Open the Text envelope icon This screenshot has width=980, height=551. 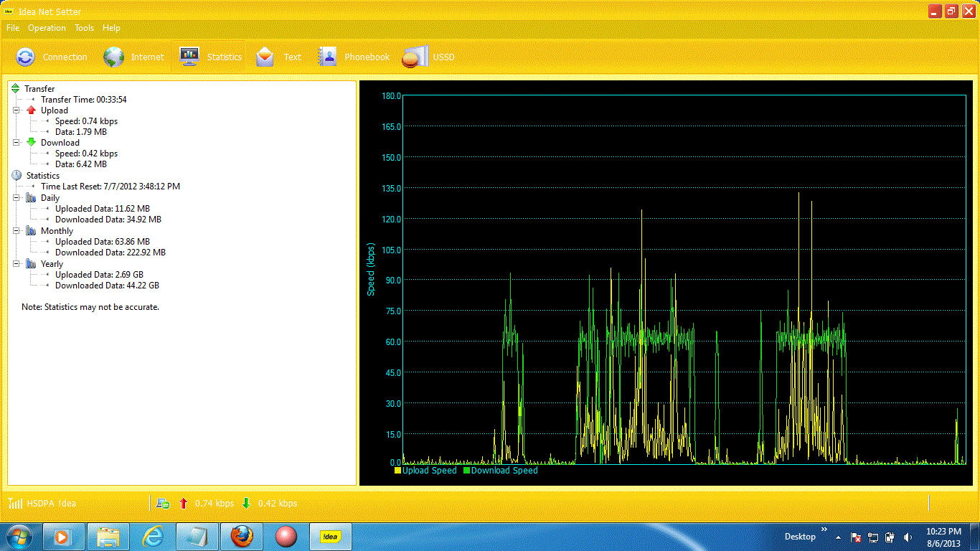[x=265, y=57]
